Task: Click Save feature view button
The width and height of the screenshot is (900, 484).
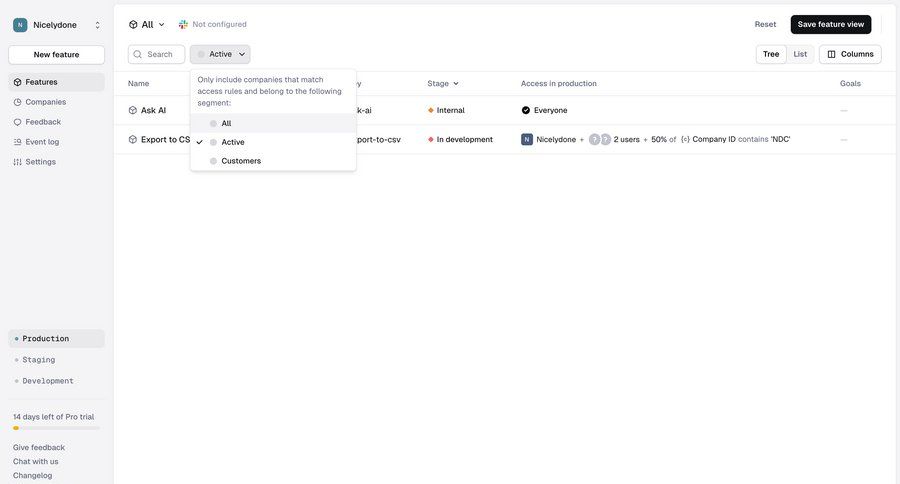Action: pos(831,24)
